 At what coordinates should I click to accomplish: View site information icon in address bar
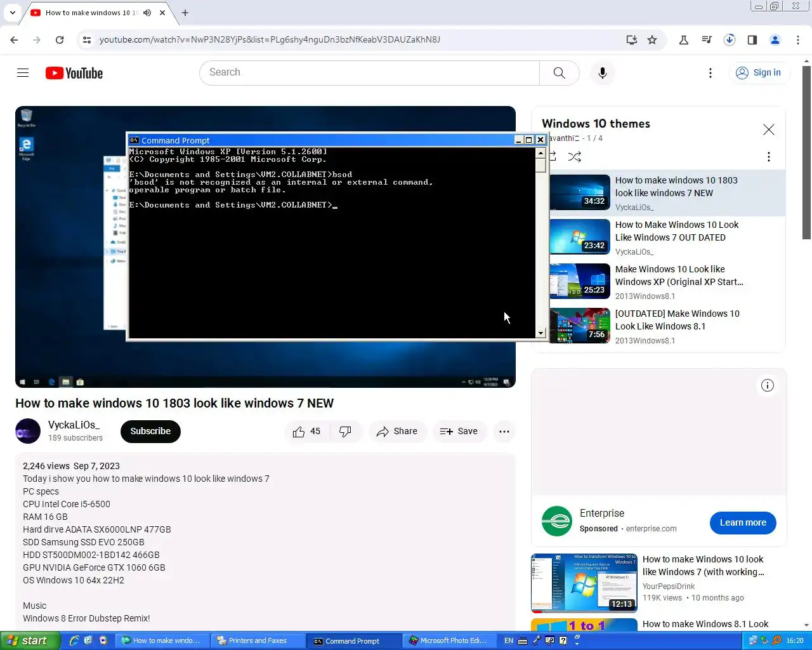[x=87, y=39]
